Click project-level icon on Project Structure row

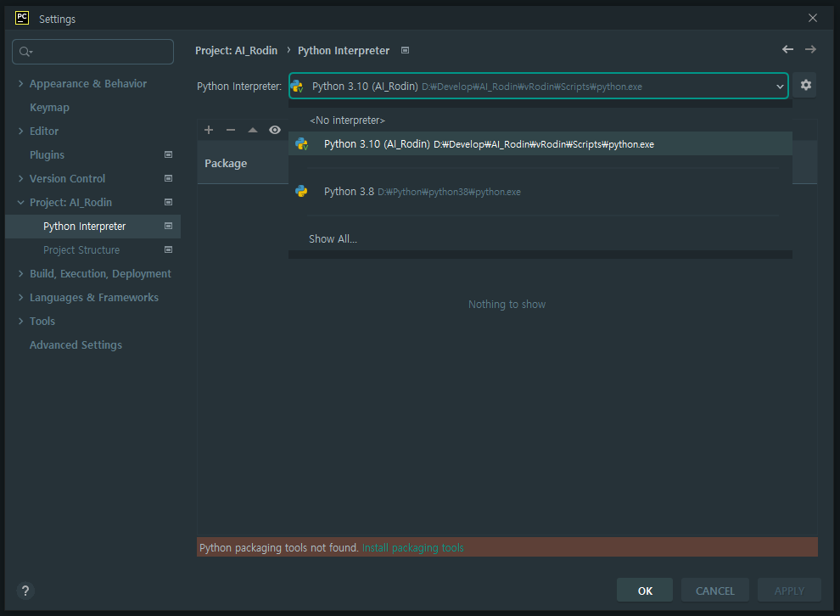tap(168, 249)
